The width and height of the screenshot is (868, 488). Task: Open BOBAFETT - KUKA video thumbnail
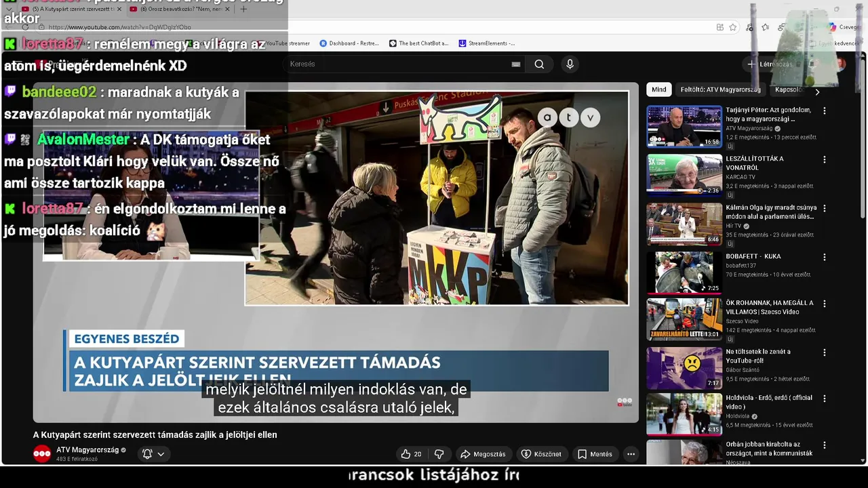pyautogui.click(x=684, y=272)
